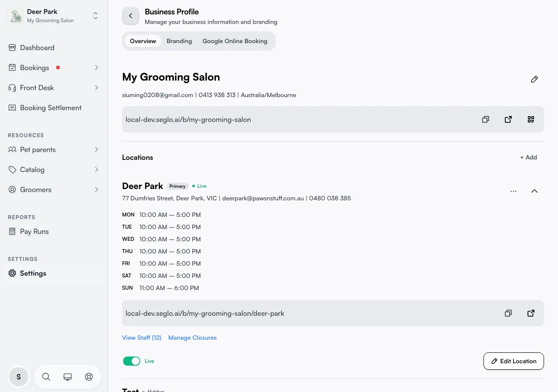The height and width of the screenshot is (392, 558).
Task: Open the Deer Park location switcher
Action: coord(95,16)
